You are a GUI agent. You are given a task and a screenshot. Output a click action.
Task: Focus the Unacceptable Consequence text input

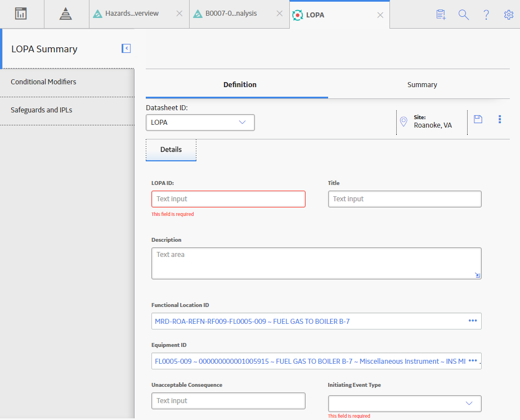228,401
